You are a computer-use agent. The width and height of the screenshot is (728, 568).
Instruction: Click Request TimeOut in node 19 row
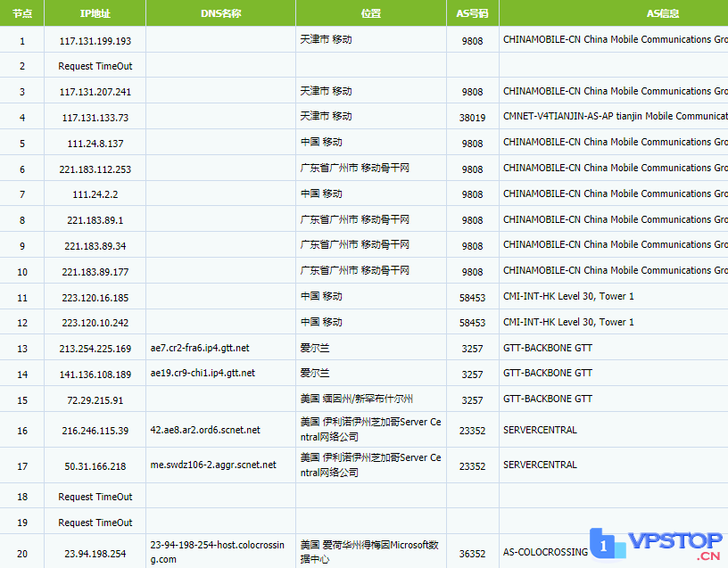pos(95,523)
